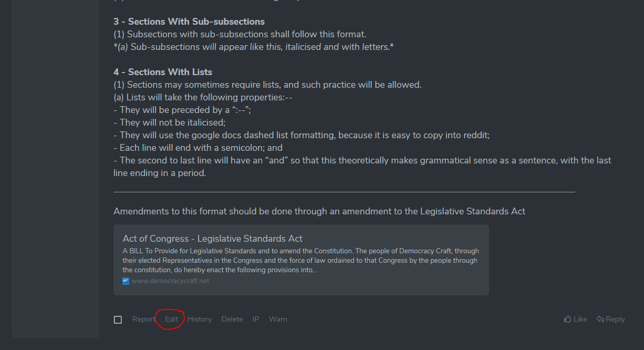644x350 pixels.
Task: Click the Reply arrow icon
Action: pyautogui.click(x=600, y=319)
